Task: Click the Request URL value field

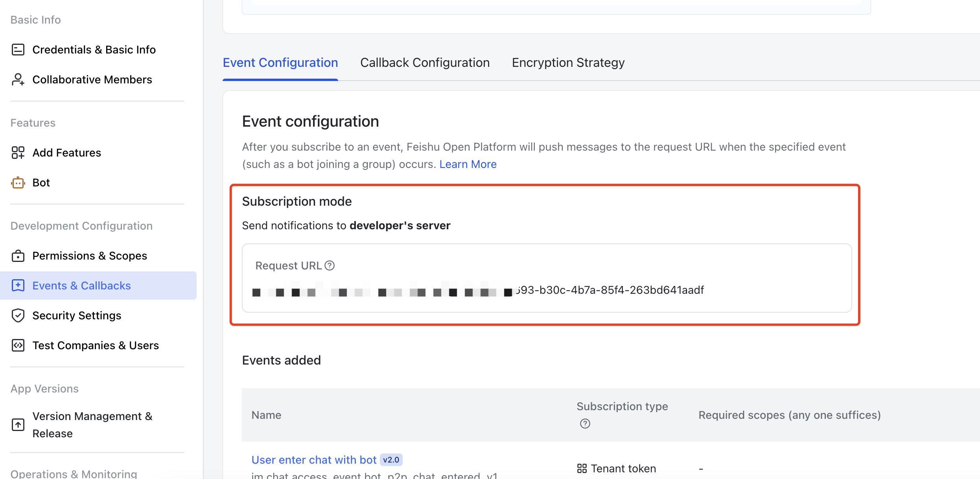Action: (x=547, y=290)
